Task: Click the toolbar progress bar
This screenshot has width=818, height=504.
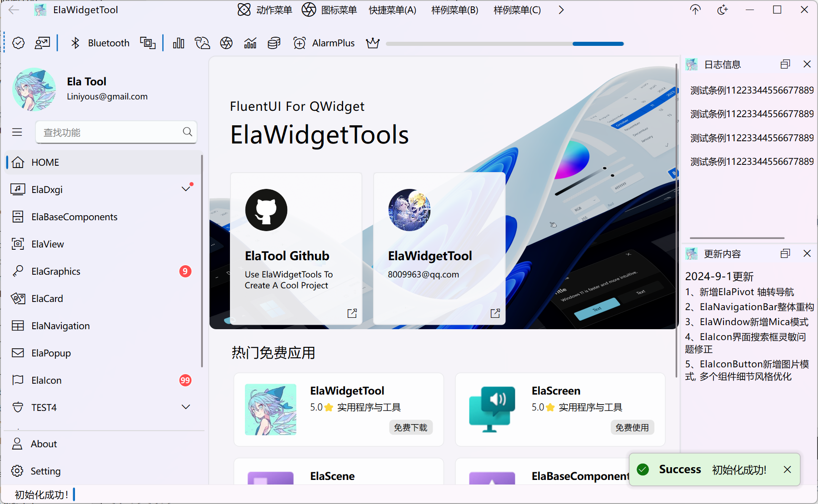Action: [x=505, y=44]
